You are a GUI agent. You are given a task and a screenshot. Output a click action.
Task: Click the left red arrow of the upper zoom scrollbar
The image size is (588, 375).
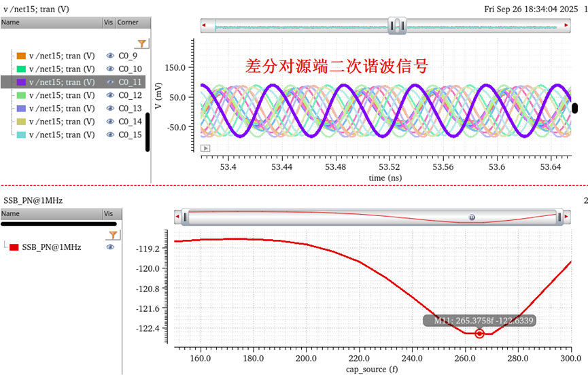pyautogui.click(x=205, y=26)
